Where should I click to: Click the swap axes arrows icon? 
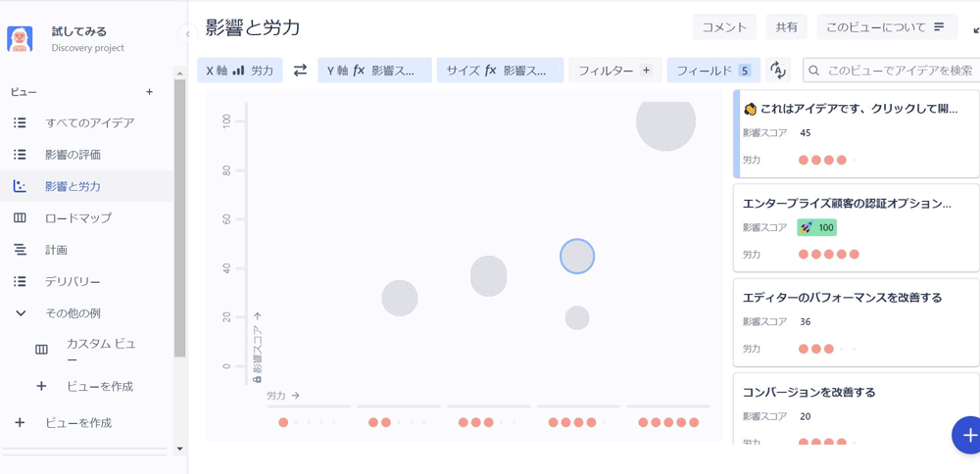coord(300,71)
